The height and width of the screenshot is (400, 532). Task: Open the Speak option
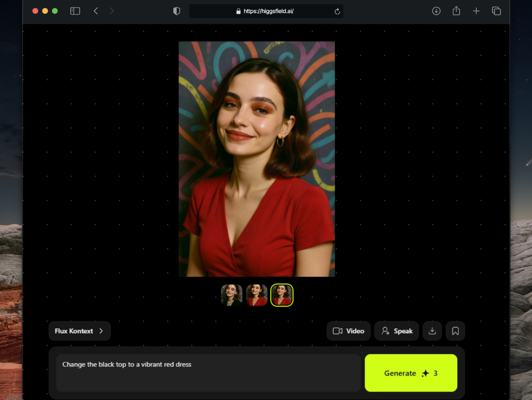(396, 331)
